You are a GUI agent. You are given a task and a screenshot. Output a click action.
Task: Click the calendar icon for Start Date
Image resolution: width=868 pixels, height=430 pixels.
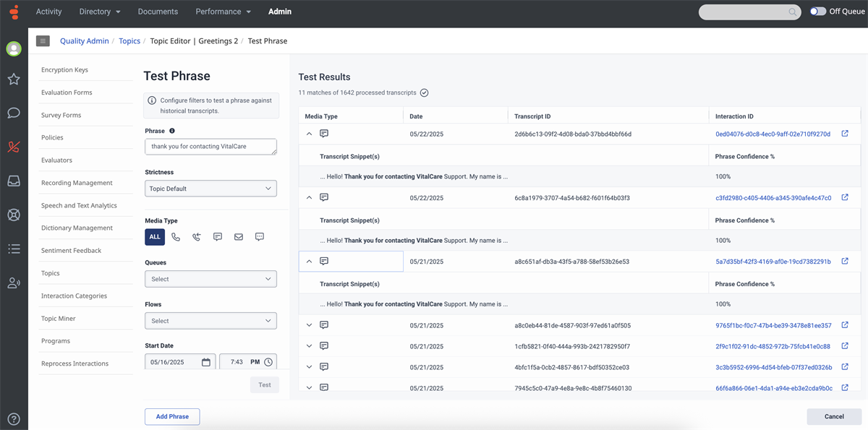click(x=206, y=362)
